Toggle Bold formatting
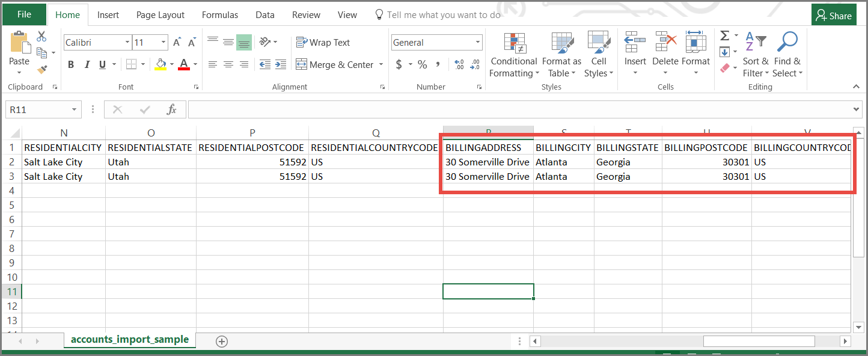The image size is (868, 356). 71,65
